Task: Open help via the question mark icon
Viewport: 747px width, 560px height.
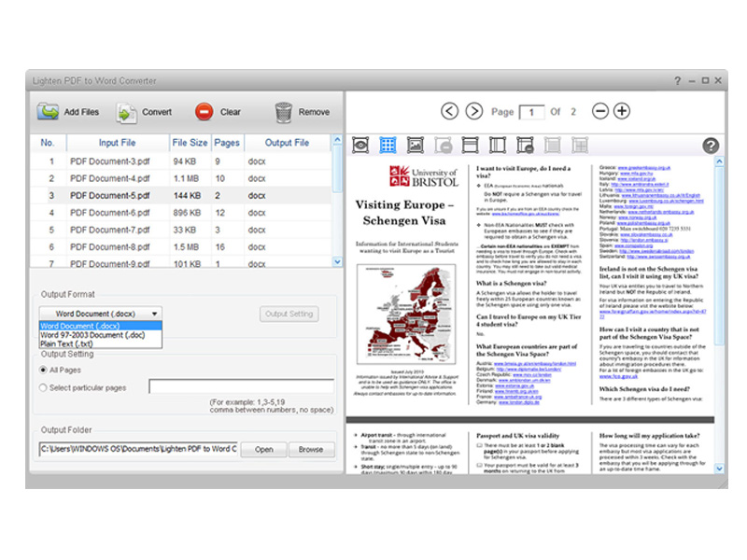Action: [711, 145]
